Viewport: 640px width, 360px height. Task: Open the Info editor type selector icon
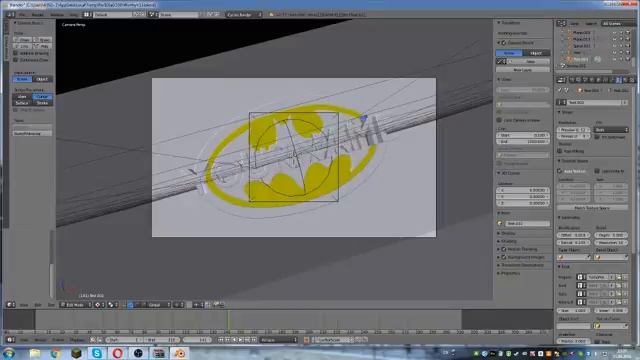coord(10,14)
